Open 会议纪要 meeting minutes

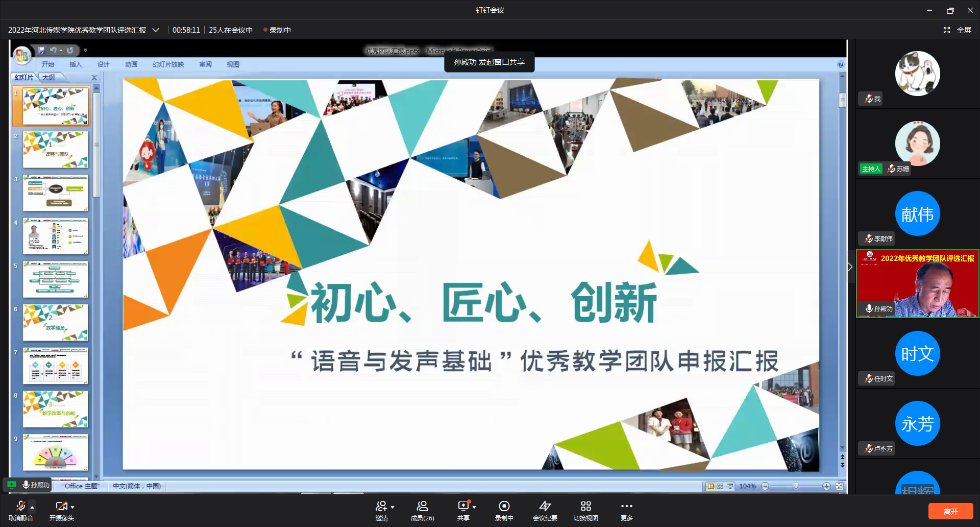[545, 511]
